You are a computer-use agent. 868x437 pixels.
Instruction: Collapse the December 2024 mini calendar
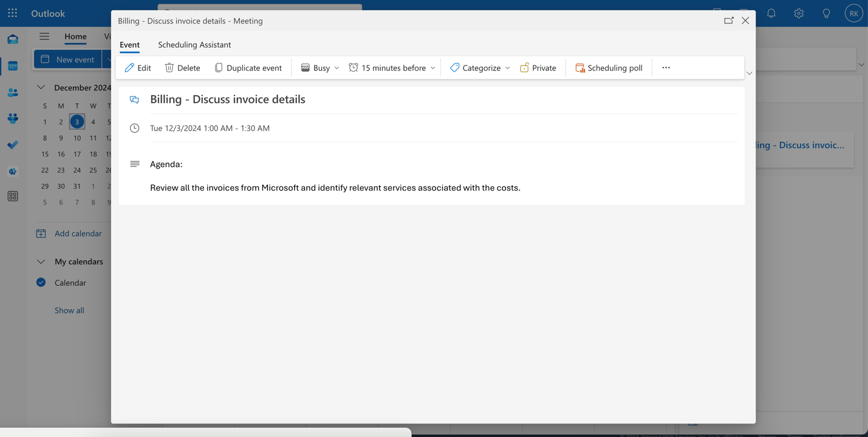click(x=41, y=87)
